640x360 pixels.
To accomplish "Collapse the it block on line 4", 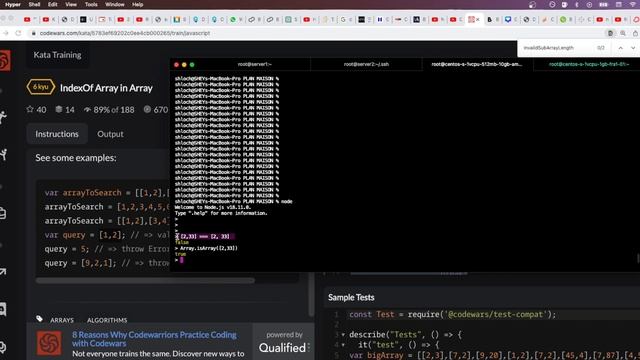I will click(x=343, y=345).
